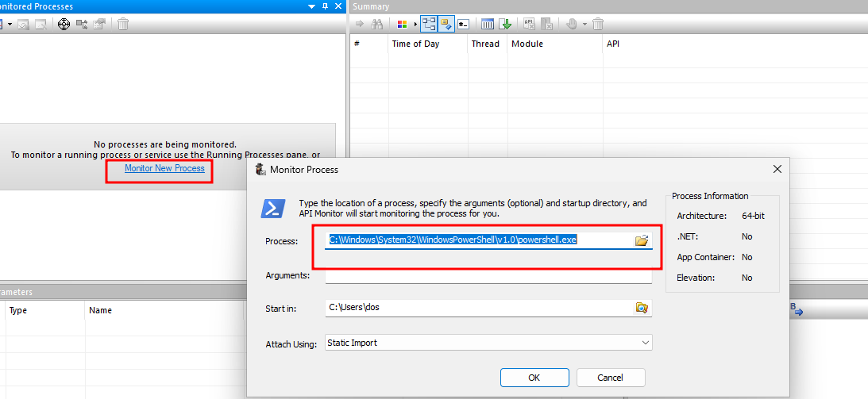868x399 pixels.
Task: Click the binoculars find icon in Summary toolbar
Action: (378, 25)
